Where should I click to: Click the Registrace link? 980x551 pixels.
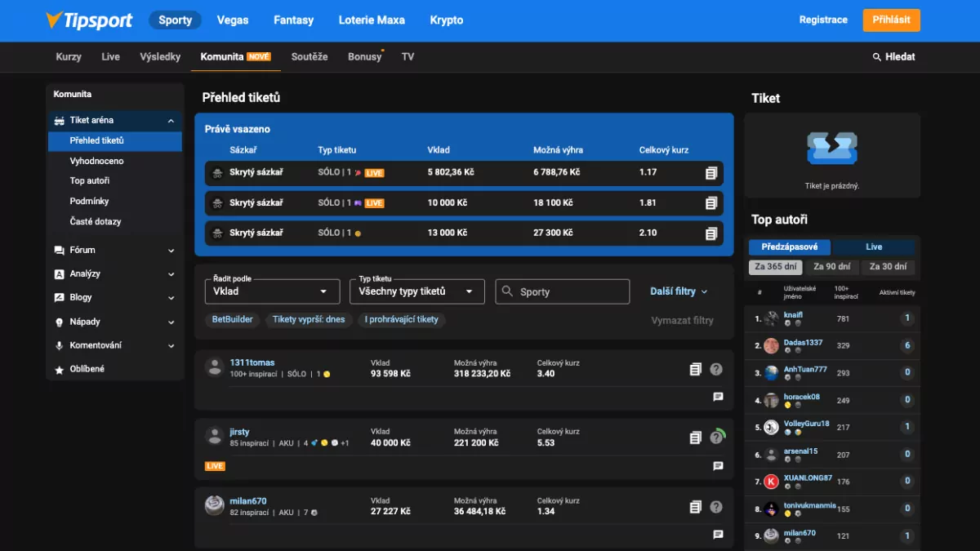point(823,20)
